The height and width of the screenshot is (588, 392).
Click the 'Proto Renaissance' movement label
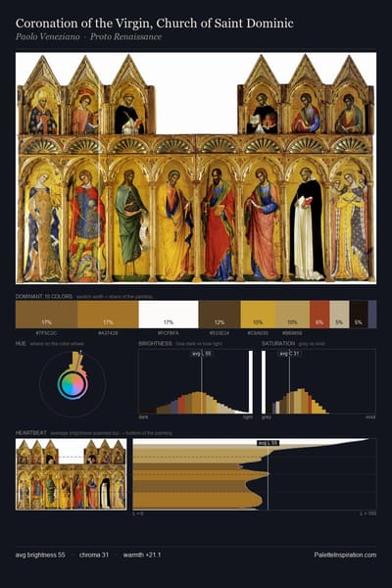click(x=125, y=37)
